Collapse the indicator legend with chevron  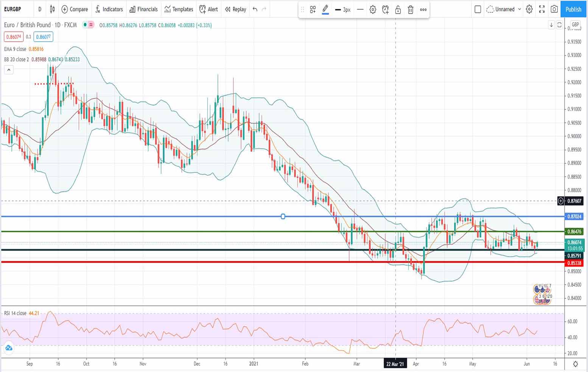click(x=9, y=70)
